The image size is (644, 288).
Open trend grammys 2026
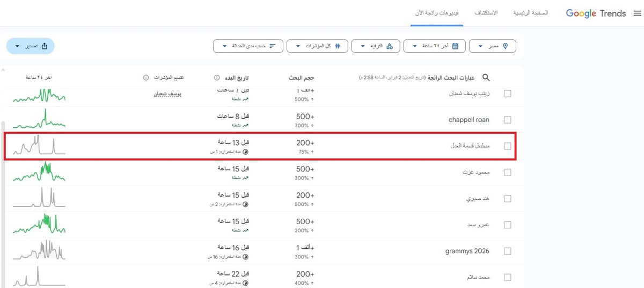[467, 251]
